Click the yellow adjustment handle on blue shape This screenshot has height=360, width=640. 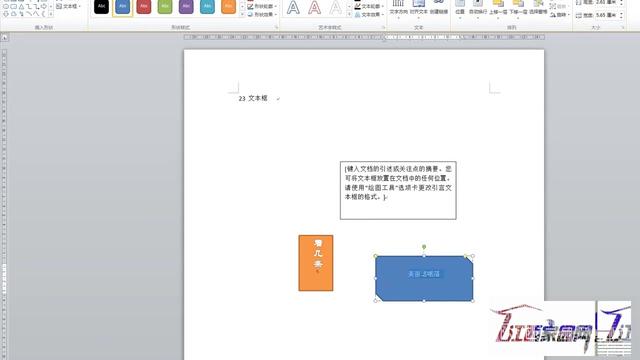466,256
